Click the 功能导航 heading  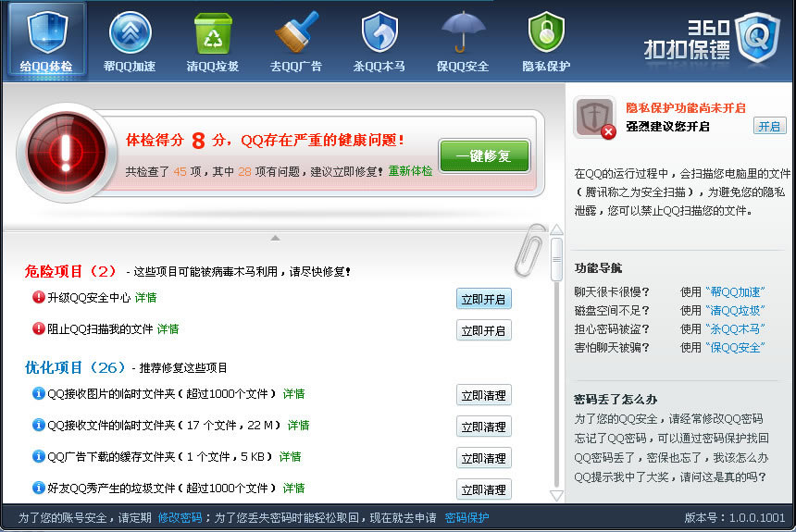tap(598, 268)
